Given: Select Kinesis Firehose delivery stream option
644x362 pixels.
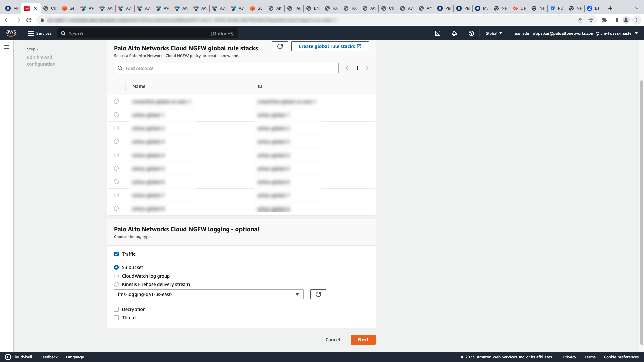Looking at the screenshot, I should [116, 284].
